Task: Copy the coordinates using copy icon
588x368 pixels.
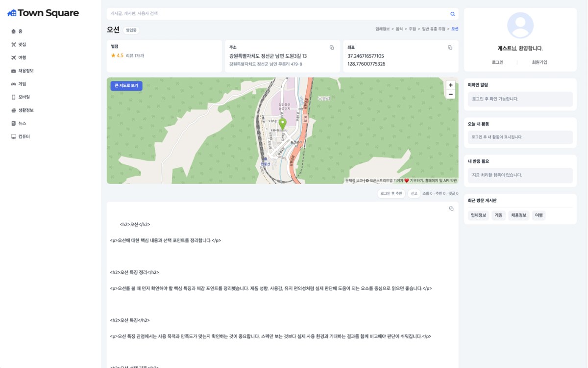Action: click(450, 48)
